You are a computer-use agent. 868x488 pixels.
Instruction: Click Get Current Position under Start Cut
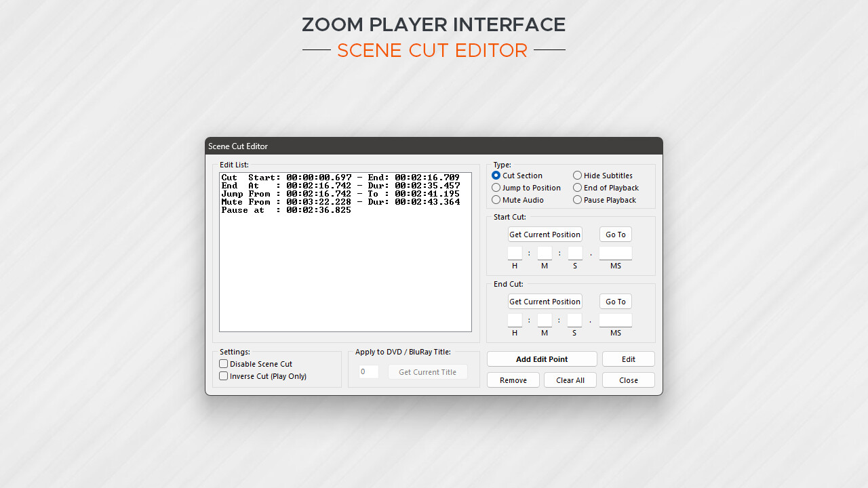[545, 234]
